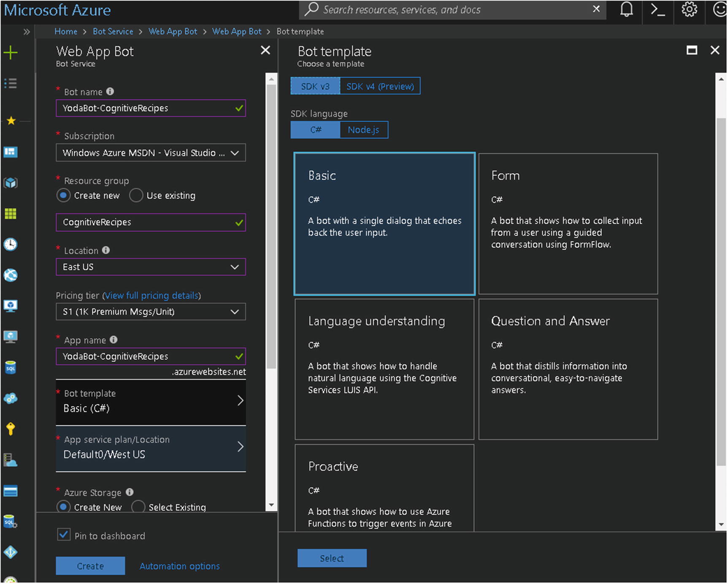Expand App service plan/Location row
This screenshot has height=584, width=728.
(x=151, y=448)
